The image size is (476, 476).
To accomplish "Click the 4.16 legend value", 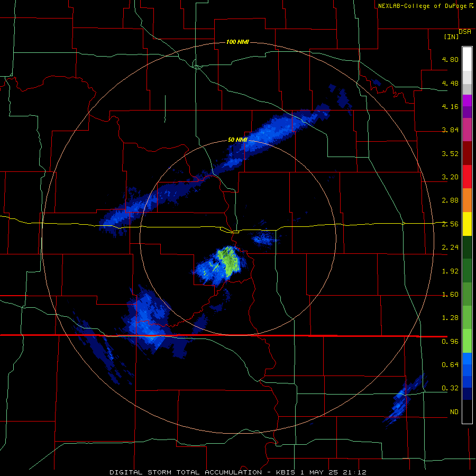I will click(x=450, y=106).
